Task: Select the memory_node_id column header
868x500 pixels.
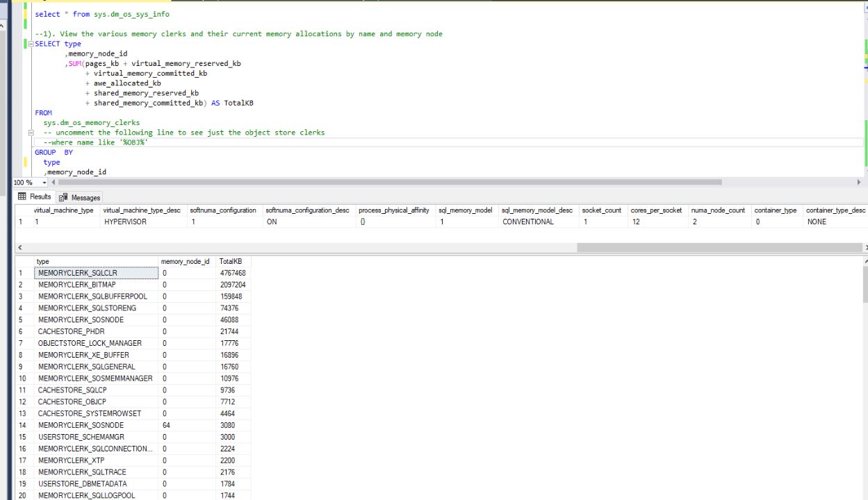Action: [x=186, y=262]
